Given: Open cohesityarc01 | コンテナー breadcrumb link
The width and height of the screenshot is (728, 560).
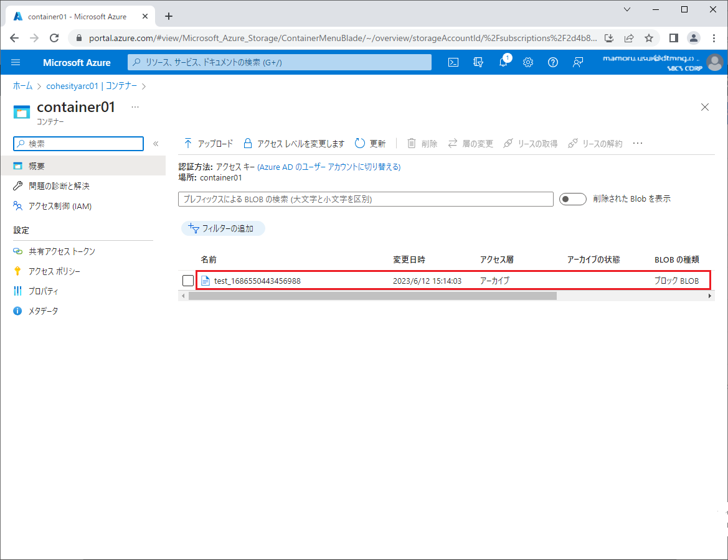Looking at the screenshot, I should [92, 86].
